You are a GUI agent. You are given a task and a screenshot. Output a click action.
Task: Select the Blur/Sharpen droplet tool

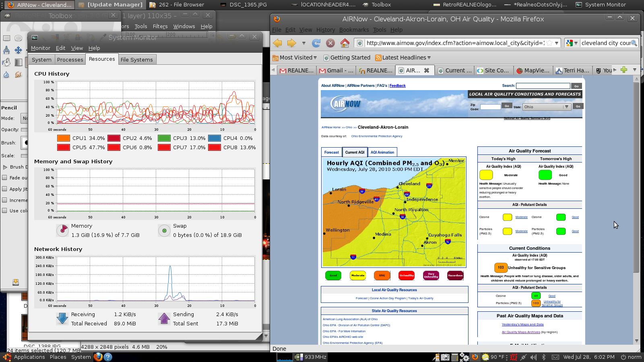tap(6, 74)
